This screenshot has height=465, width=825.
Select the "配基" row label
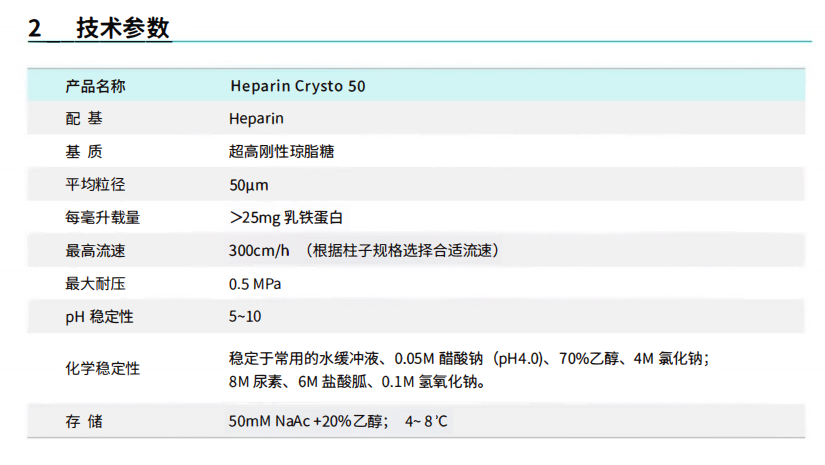(84, 119)
